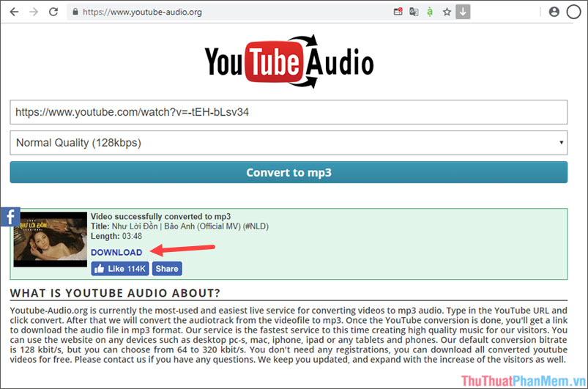Open the browser address bar URL
The height and width of the screenshot is (389, 588).
coord(142,12)
